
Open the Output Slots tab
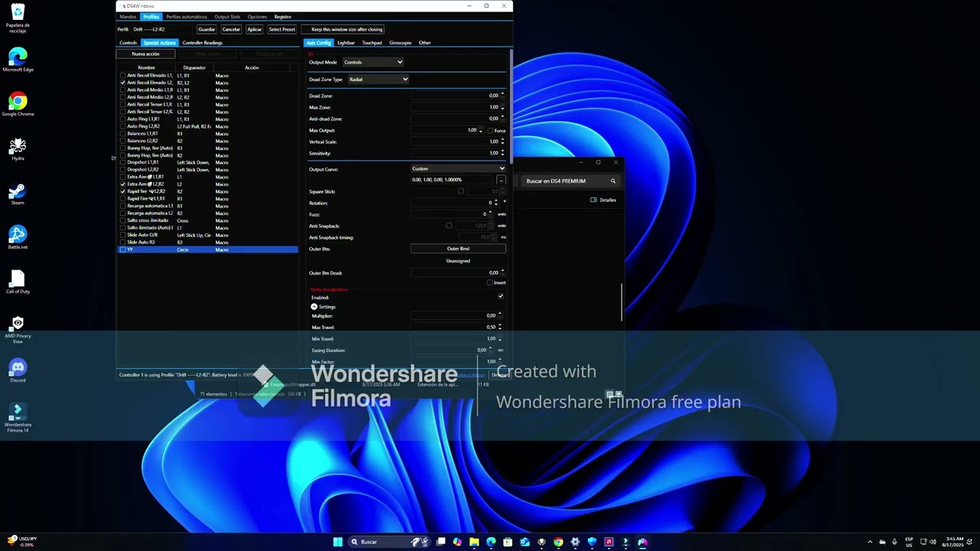227,17
